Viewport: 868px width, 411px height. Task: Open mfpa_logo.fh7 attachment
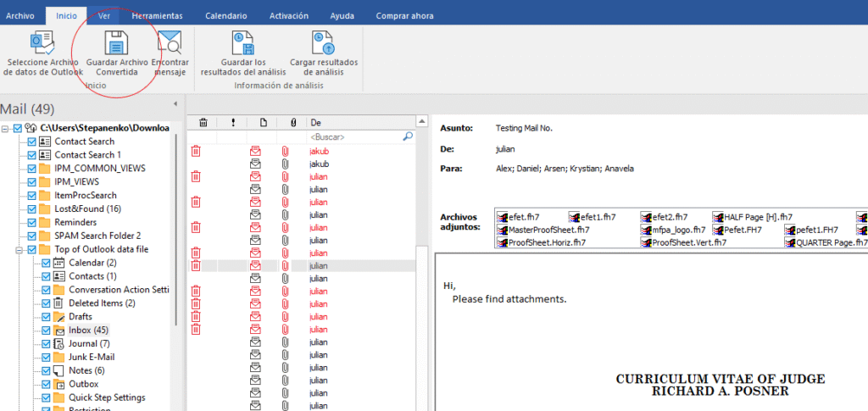click(x=673, y=230)
